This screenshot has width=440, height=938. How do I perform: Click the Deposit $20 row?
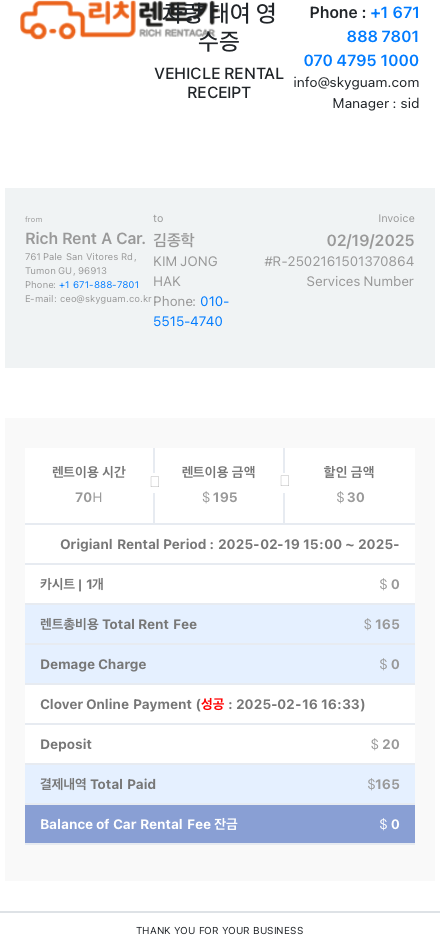[x=220, y=745]
